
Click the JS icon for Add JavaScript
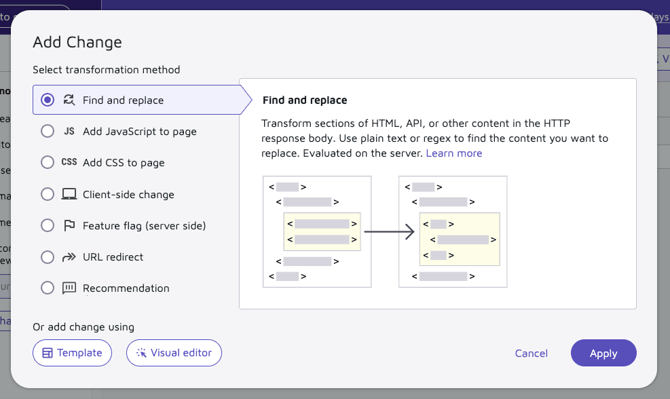69,131
